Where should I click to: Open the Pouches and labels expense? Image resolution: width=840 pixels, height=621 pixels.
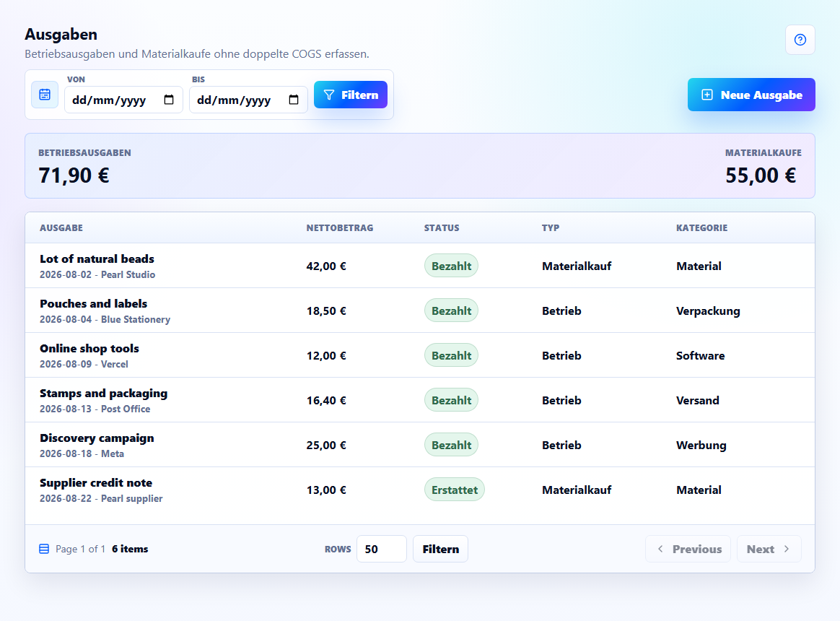[93, 303]
